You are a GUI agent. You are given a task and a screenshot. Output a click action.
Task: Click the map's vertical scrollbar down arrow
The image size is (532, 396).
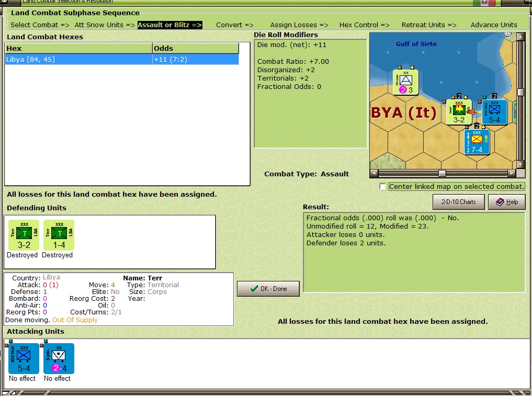(520, 164)
